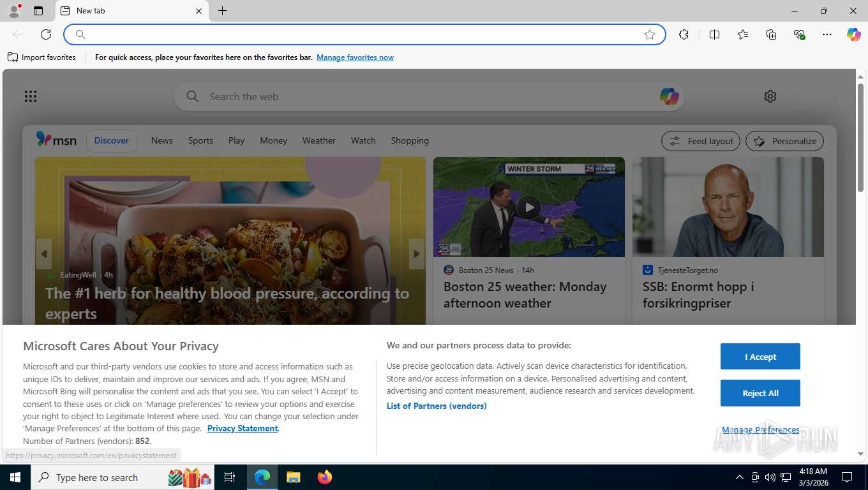Open the app launcher grid icon
The width and height of the screenshot is (868, 490).
point(31,96)
